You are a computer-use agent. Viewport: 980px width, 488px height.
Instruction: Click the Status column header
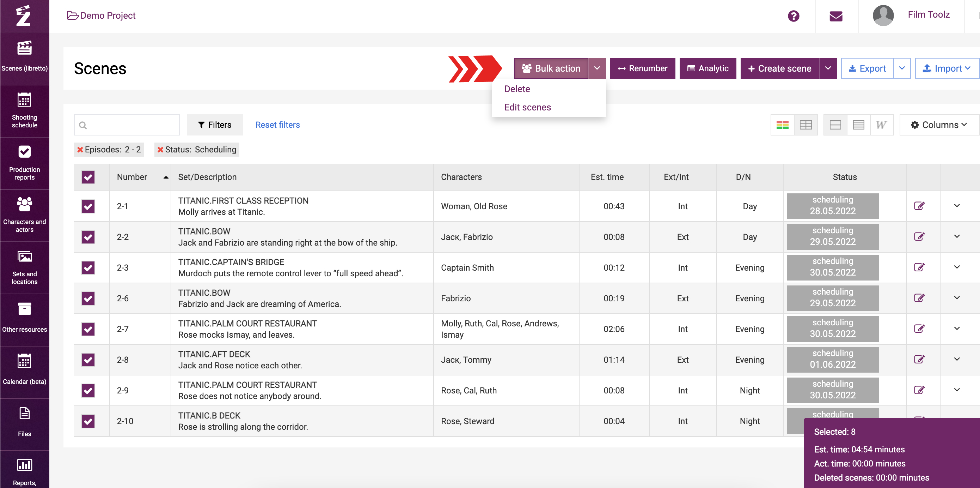click(845, 177)
